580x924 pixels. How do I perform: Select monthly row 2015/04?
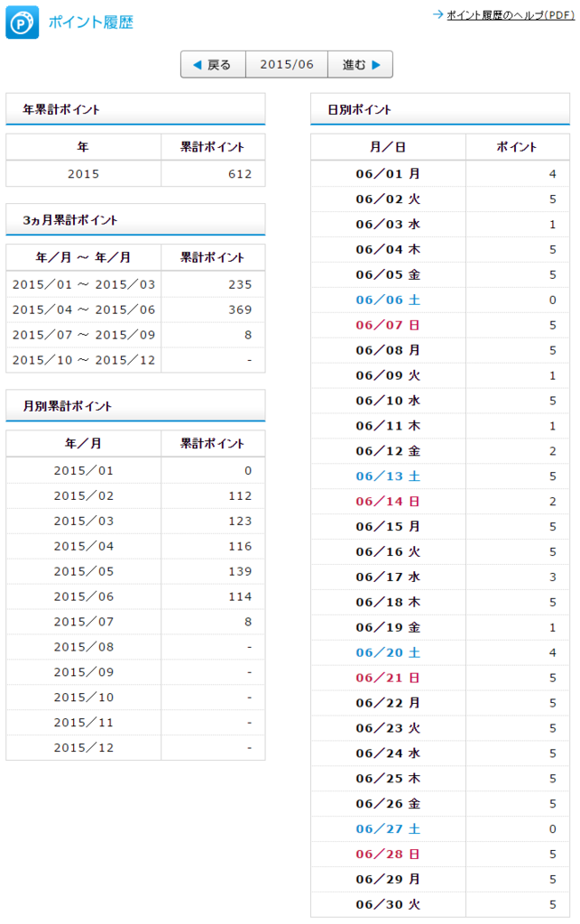pos(135,546)
